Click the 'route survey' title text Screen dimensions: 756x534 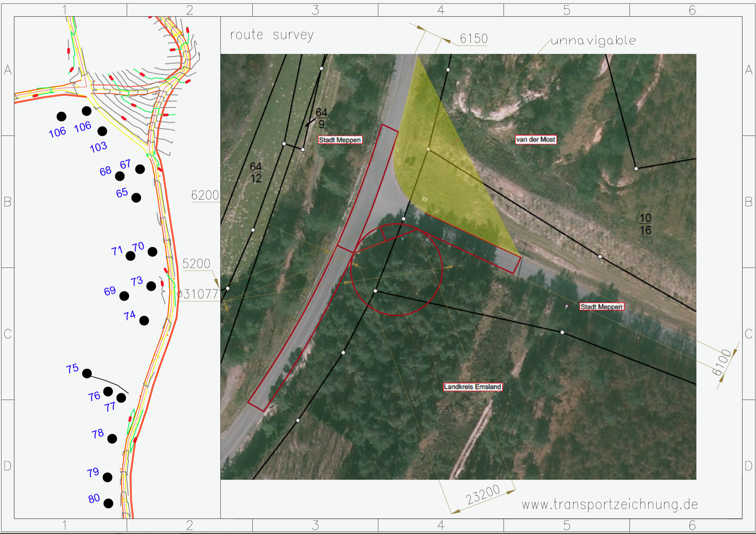pos(272,35)
